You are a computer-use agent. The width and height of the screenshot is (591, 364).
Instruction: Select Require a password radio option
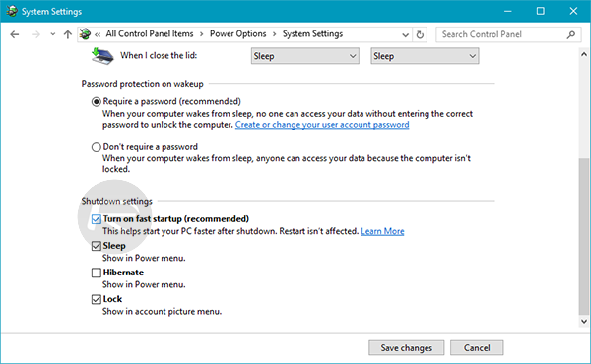[x=97, y=101]
